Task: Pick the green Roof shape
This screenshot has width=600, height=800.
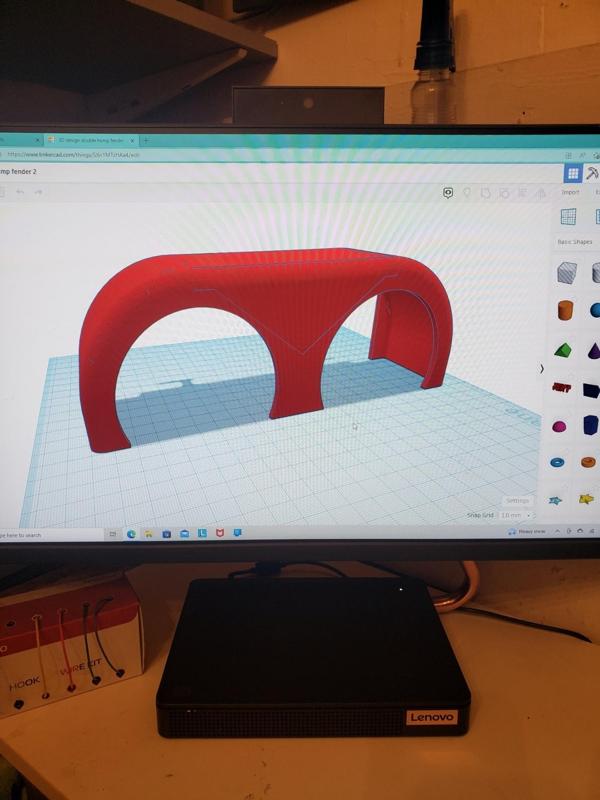Action: point(563,350)
